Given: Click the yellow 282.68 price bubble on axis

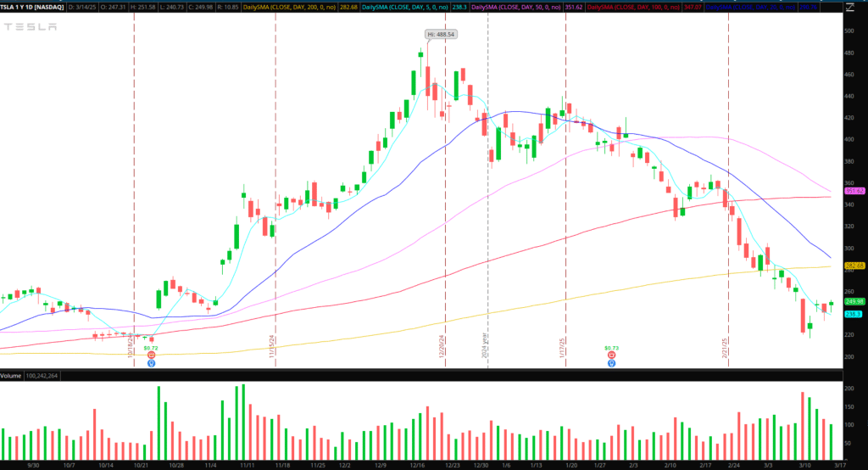Looking at the screenshot, I should (854, 266).
